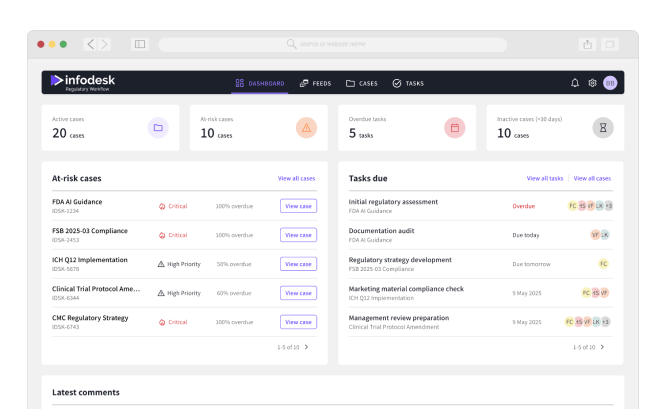The image size is (666, 409).
Task: Navigate to the Tasks tab
Action: click(x=408, y=83)
